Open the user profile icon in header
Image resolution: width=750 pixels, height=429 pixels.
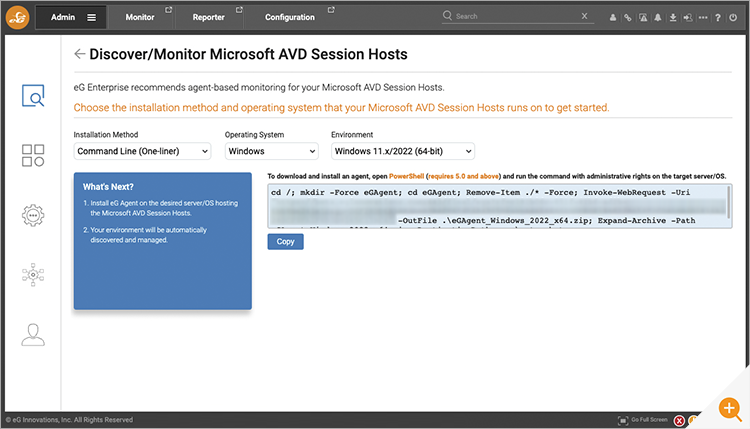pyautogui.click(x=613, y=18)
